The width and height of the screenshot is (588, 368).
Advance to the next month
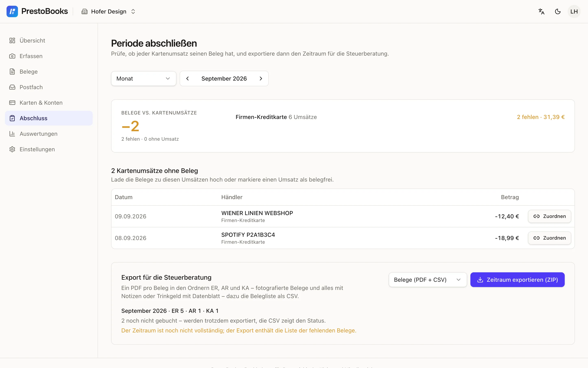(261, 78)
